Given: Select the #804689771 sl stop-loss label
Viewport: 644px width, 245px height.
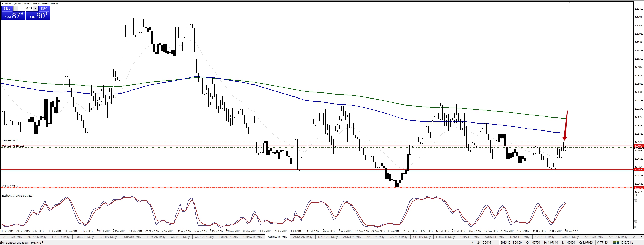Looking at the screenshot, I should 10,141.
